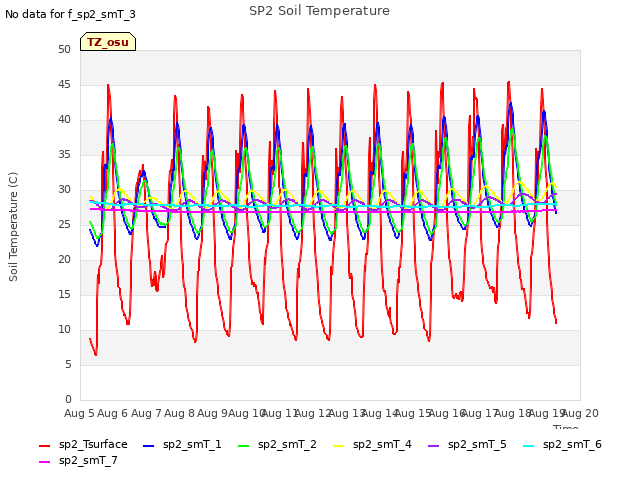Toggle sp2_smT_6 legend entry
This screenshot has height=480, width=640.
point(562,444)
